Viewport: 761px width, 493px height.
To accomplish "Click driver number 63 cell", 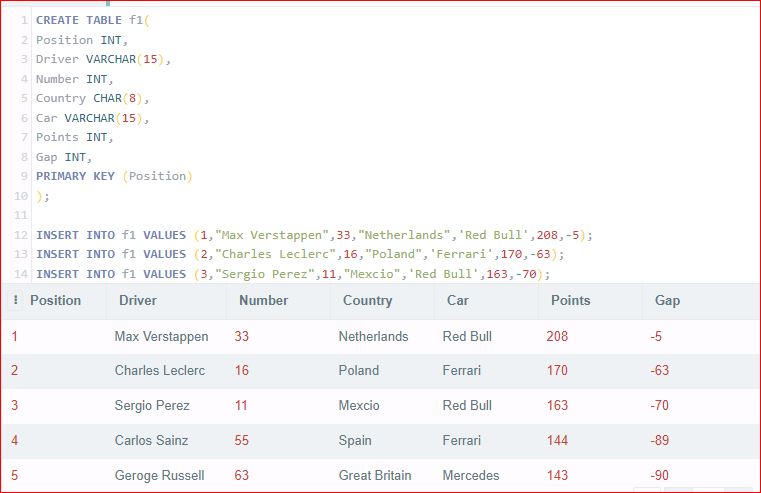I will click(242, 475).
